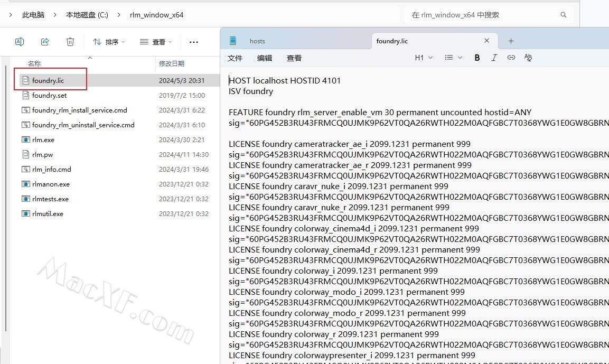Open the 排序 sort dropdown
The image size is (609, 364).
click(109, 42)
